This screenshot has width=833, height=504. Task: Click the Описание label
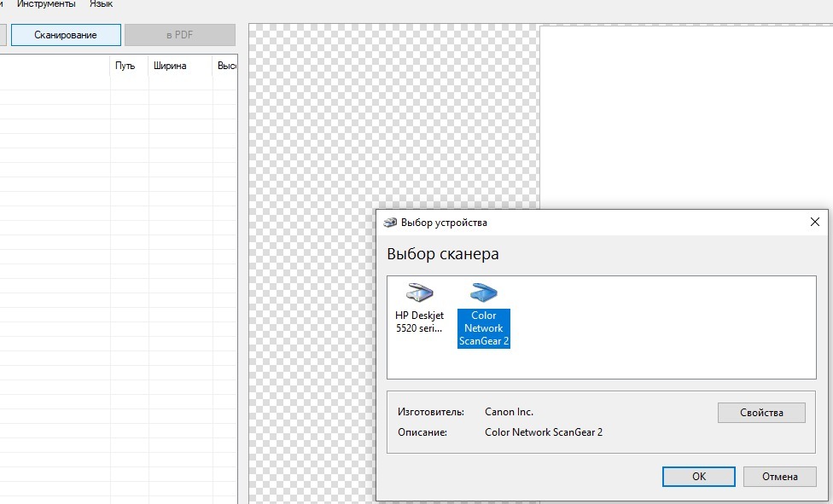click(x=422, y=432)
